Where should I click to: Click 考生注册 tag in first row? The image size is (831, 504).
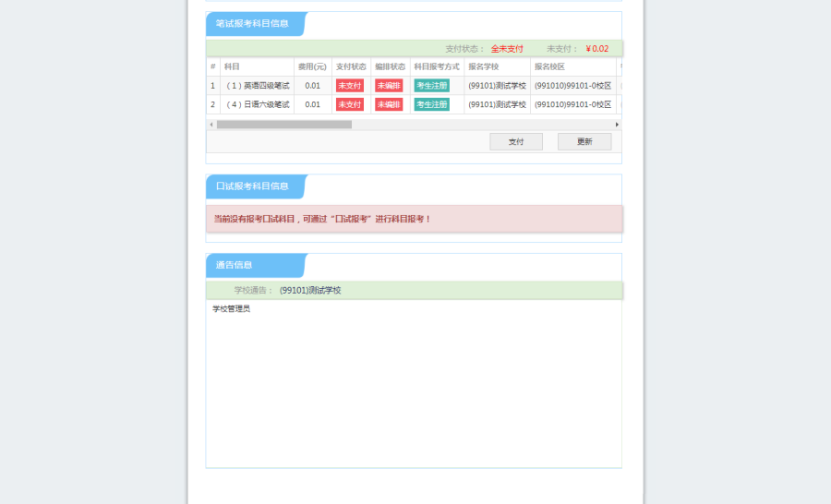click(432, 86)
